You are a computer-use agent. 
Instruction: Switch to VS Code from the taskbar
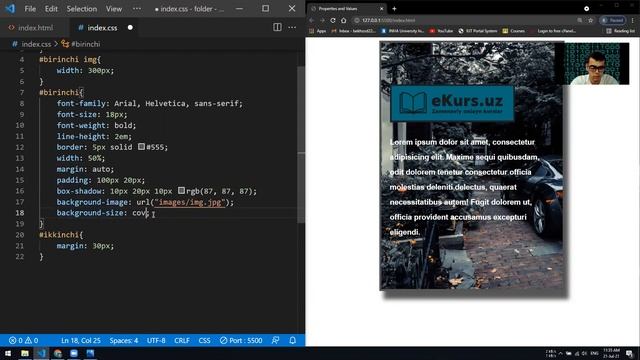tap(41, 353)
